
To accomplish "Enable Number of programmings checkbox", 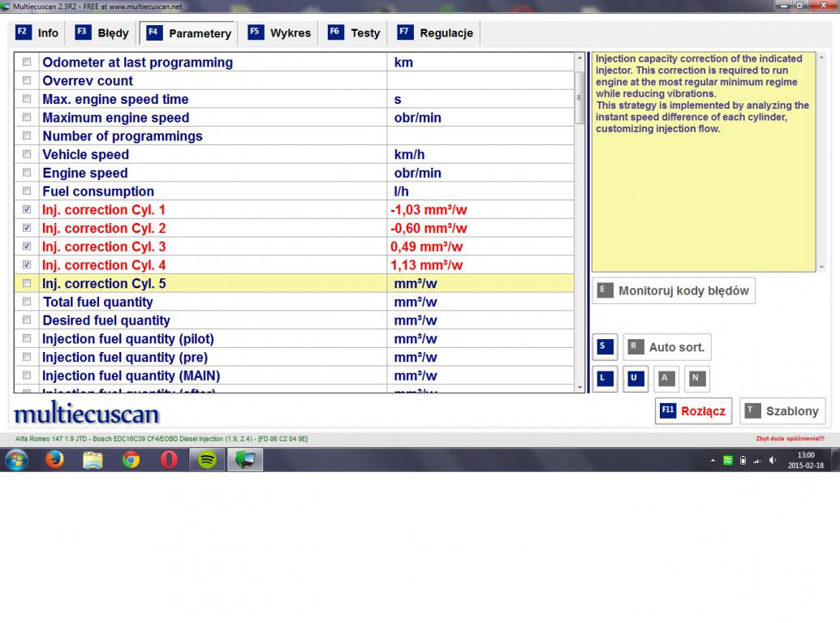I will (x=27, y=135).
